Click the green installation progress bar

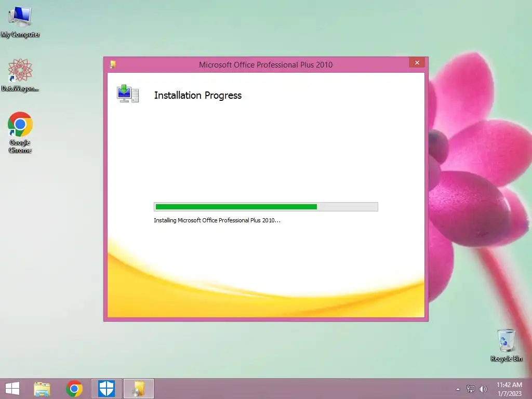(x=265, y=207)
